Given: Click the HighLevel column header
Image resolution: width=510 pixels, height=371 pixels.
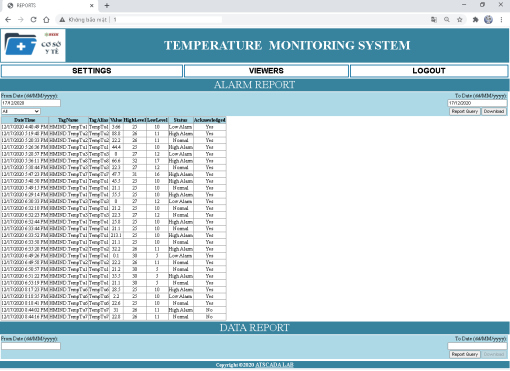Looking at the screenshot, I should [x=135, y=120].
